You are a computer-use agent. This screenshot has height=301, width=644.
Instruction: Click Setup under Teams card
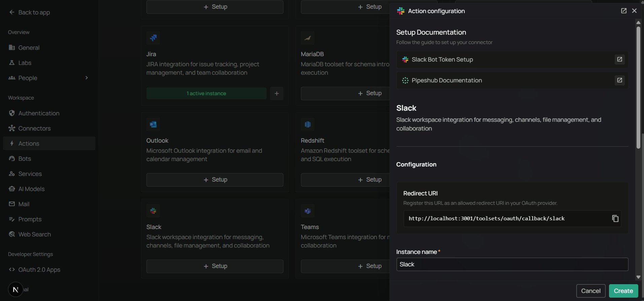pos(345,266)
